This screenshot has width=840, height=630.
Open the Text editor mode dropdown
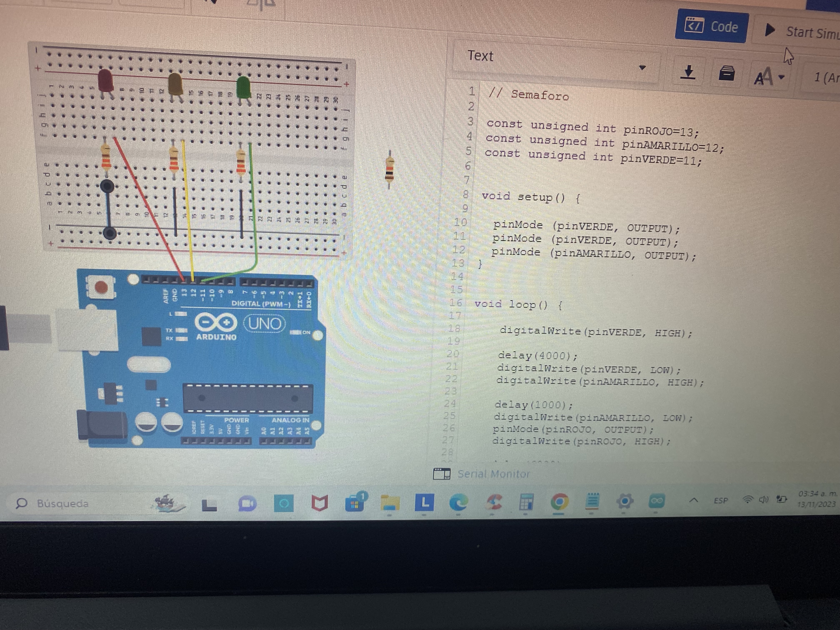tap(642, 68)
